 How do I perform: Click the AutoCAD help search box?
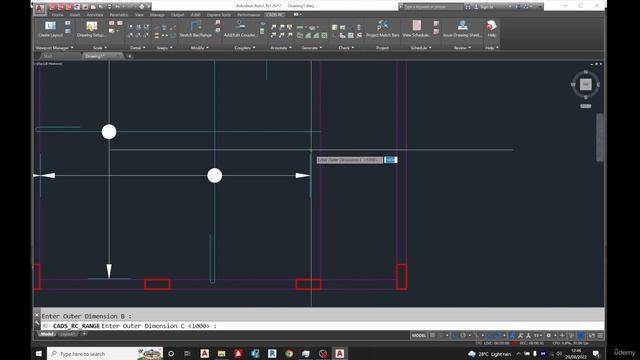(433, 7)
